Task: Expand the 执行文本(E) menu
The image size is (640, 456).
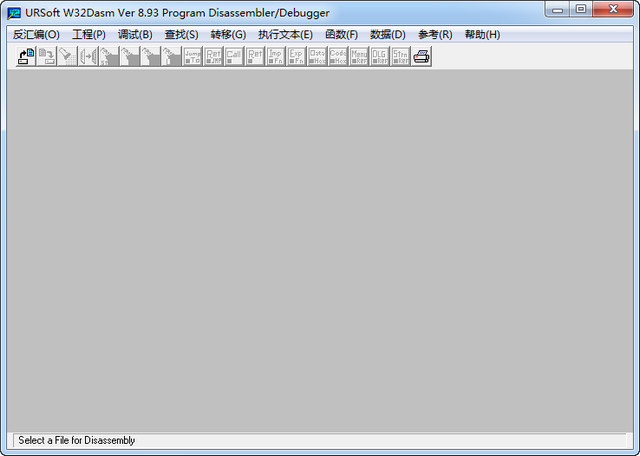Action: pyautogui.click(x=285, y=34)
